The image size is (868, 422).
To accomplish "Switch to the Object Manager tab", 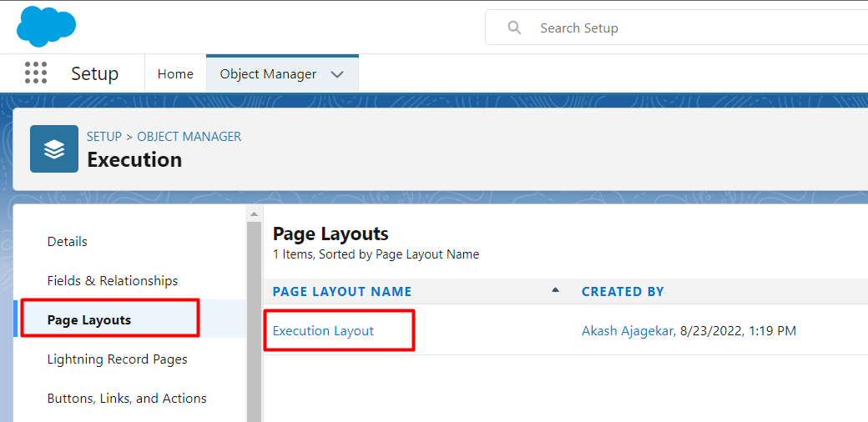I will [x=268, y=74].
